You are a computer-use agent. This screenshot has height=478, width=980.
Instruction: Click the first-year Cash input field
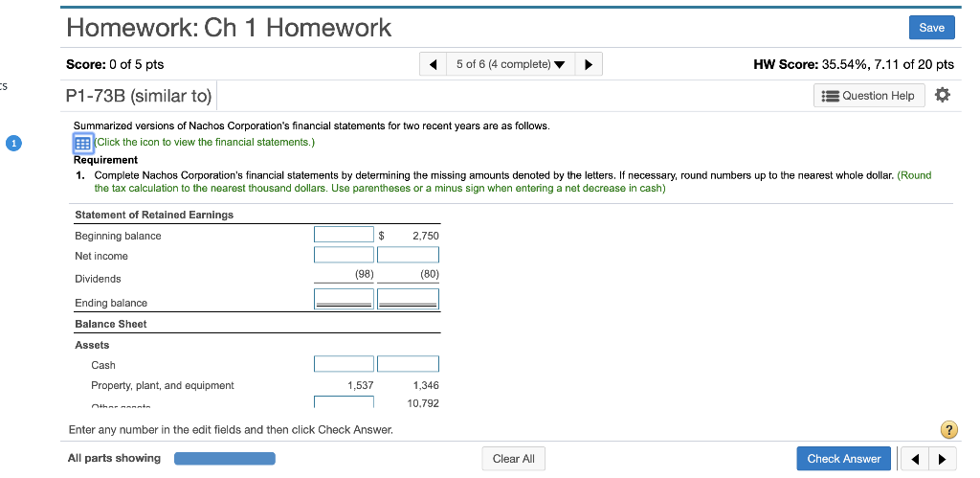pos(344,363)
